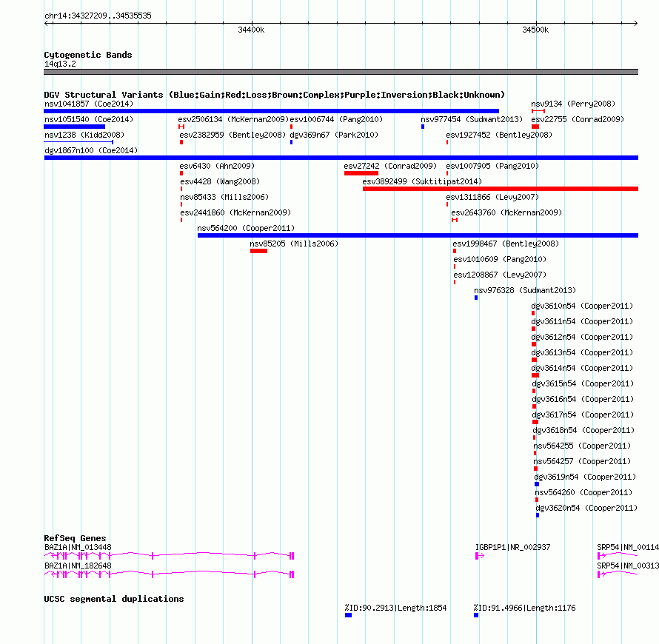The height and width of the screenshot is (644, 659).
Task: Open dgv3615n54 (Cooper2011) label
Action: [x=583, y=383]
